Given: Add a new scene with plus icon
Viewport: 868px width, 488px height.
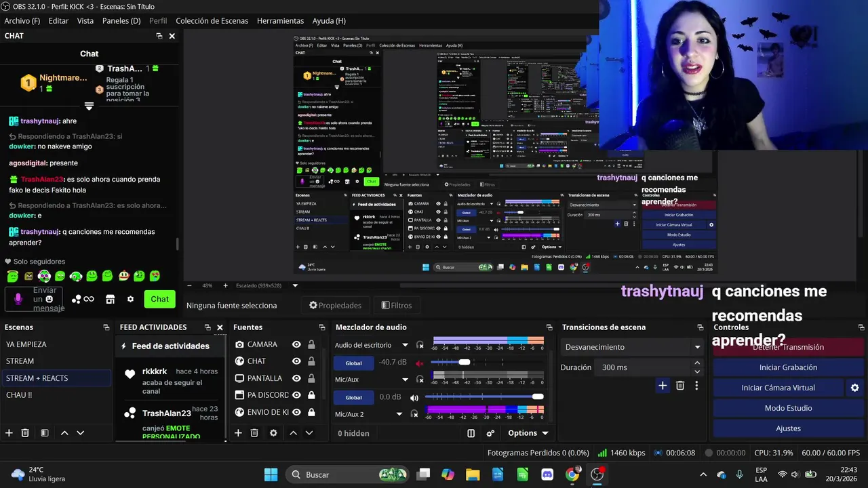Looking at the screenshot, I should (9, 433).
